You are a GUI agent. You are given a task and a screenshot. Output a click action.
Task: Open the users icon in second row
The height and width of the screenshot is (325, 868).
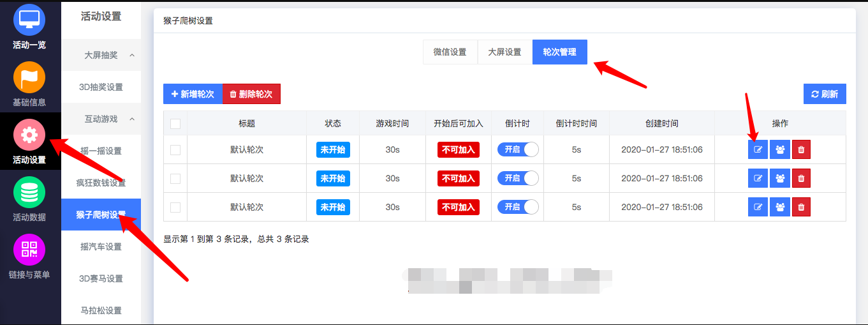[x=779, y=178]
